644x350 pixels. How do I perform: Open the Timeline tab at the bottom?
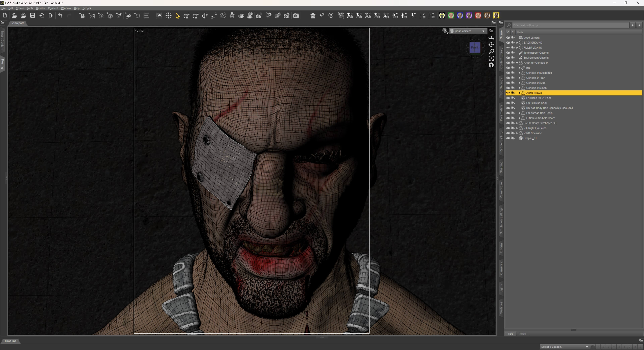coord(11,341)
